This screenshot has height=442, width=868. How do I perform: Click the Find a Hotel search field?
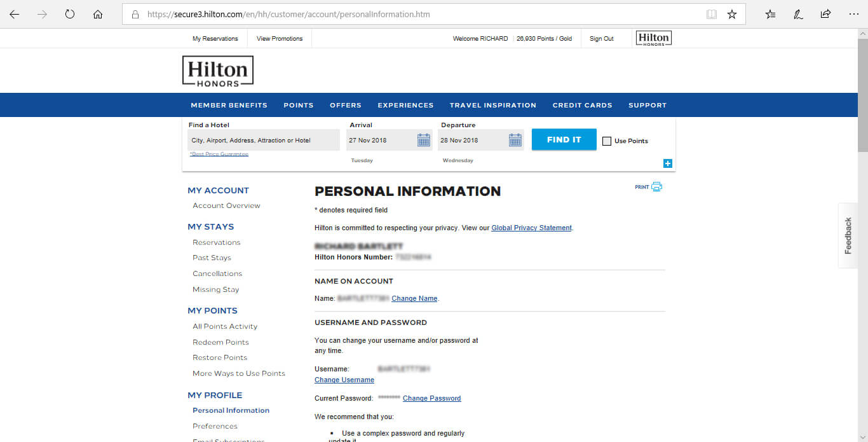point(264,140)
